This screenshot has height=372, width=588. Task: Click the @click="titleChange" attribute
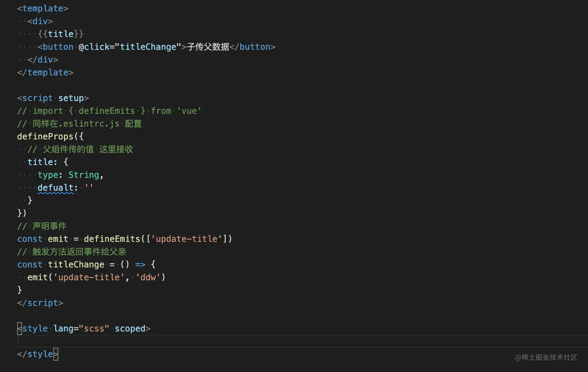130,47
